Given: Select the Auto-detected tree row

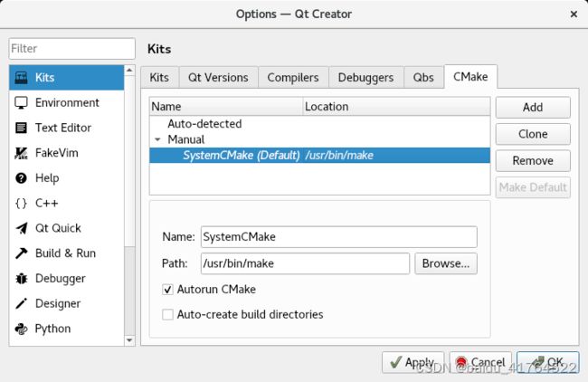Looking at the screenshot, I should pyautogui.click(x=319, y=124).
